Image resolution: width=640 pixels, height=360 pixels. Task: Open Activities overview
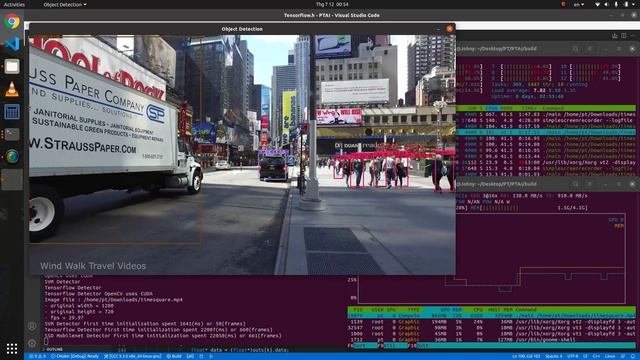point(14,4)
